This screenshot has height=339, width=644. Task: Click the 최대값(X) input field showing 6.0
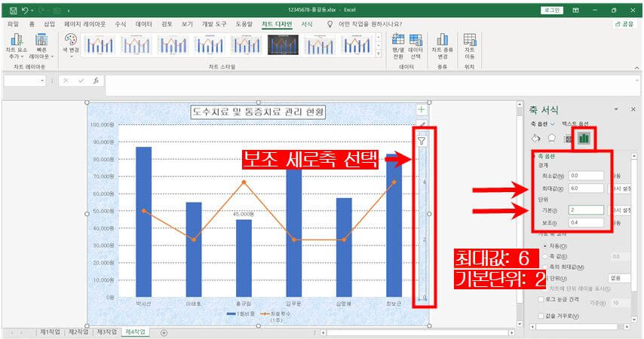(586, 188)
